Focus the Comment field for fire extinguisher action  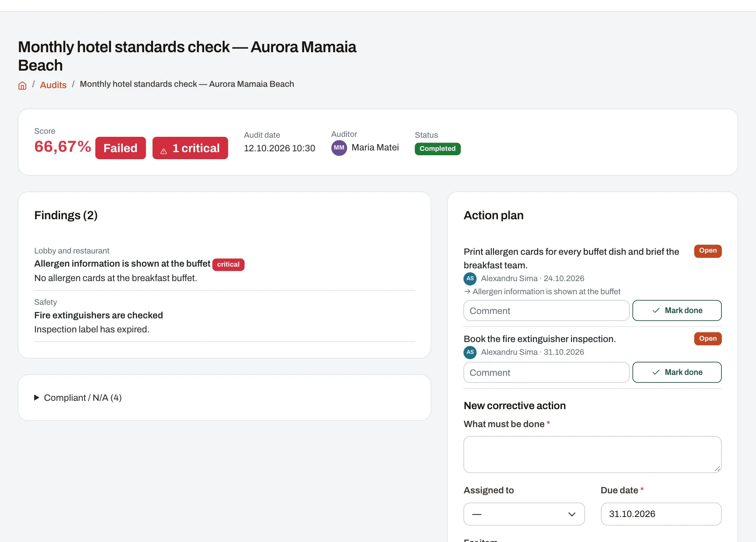click(546, 372)
